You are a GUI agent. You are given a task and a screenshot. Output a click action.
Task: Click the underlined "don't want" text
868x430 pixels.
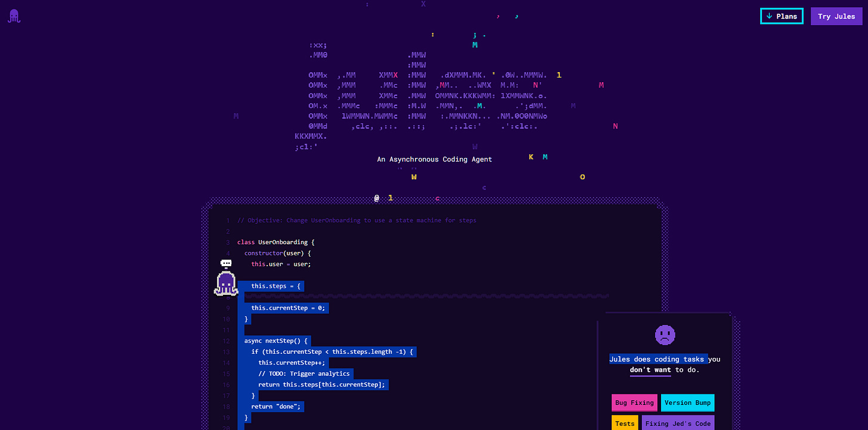pyautogui.click(x=650, y=370)
